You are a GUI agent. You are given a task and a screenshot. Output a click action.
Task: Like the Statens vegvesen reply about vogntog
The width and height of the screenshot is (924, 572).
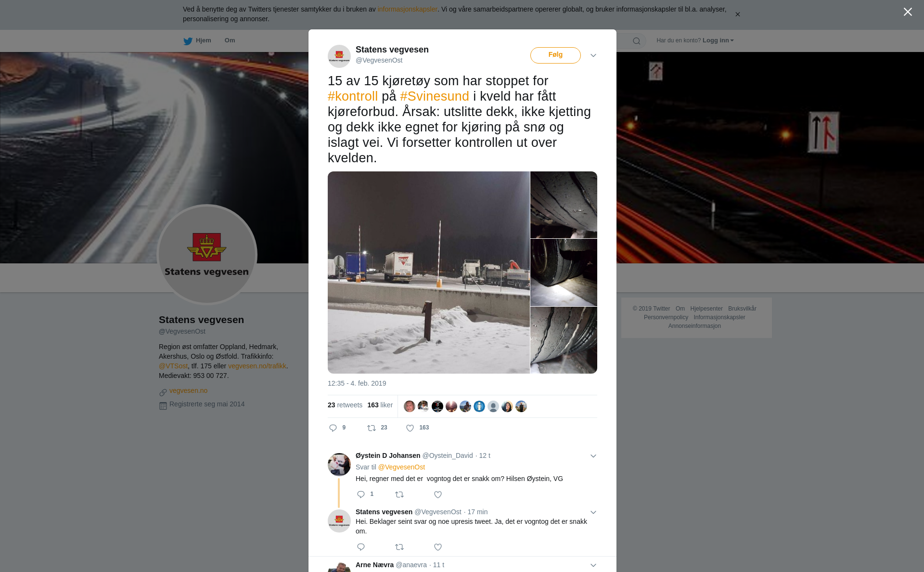(438, 547)
